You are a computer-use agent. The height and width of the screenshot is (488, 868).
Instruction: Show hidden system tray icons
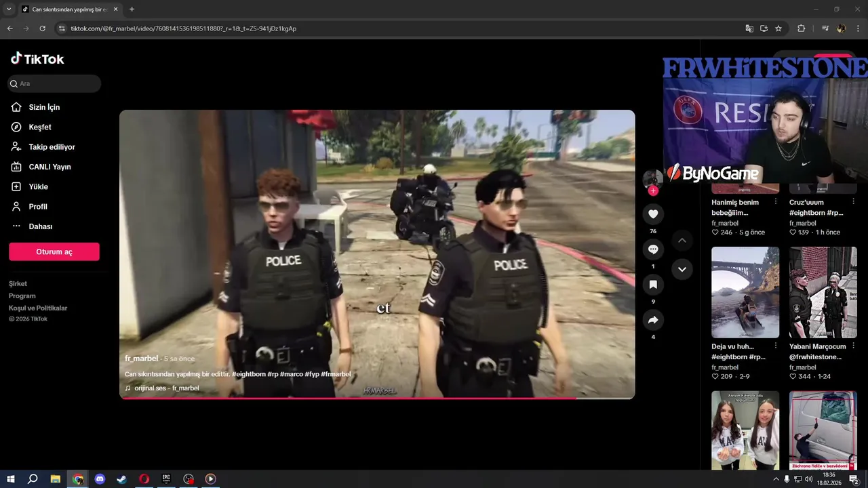pyautogui.click(x=776, y=479)
